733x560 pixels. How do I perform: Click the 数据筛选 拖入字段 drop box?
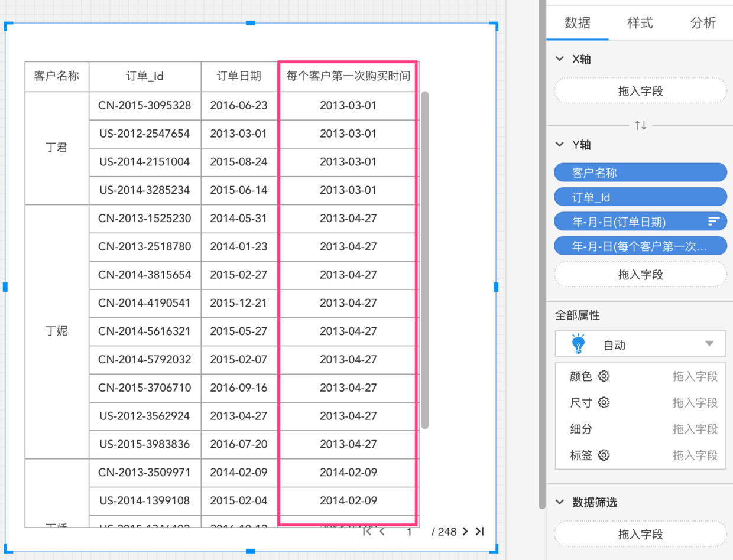(x=640, y=534)
